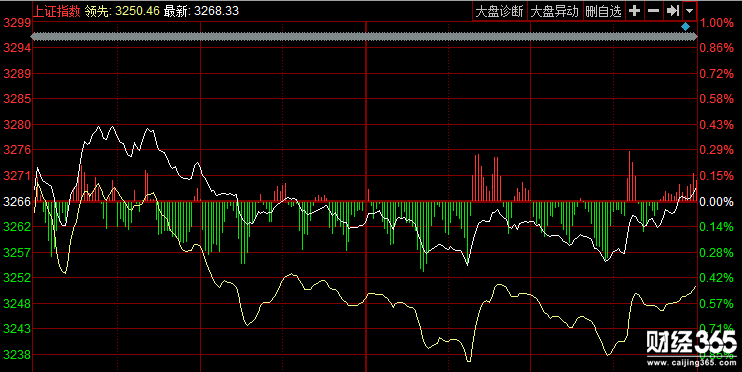Click the gray horizontal band under the top border
Image resolution: width=742 pixels, height=372 pixels.
click(x=364, y=36)
